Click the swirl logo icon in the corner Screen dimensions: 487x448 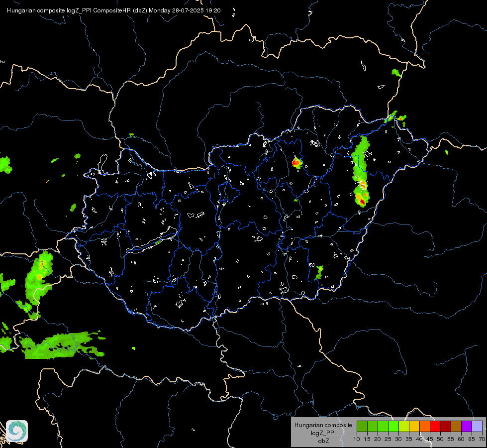[17, 431]
